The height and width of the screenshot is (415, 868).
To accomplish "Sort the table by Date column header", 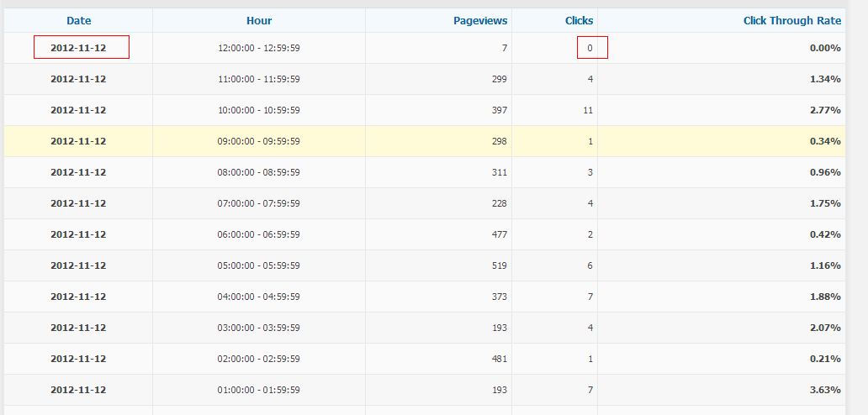I will (78, 20).
